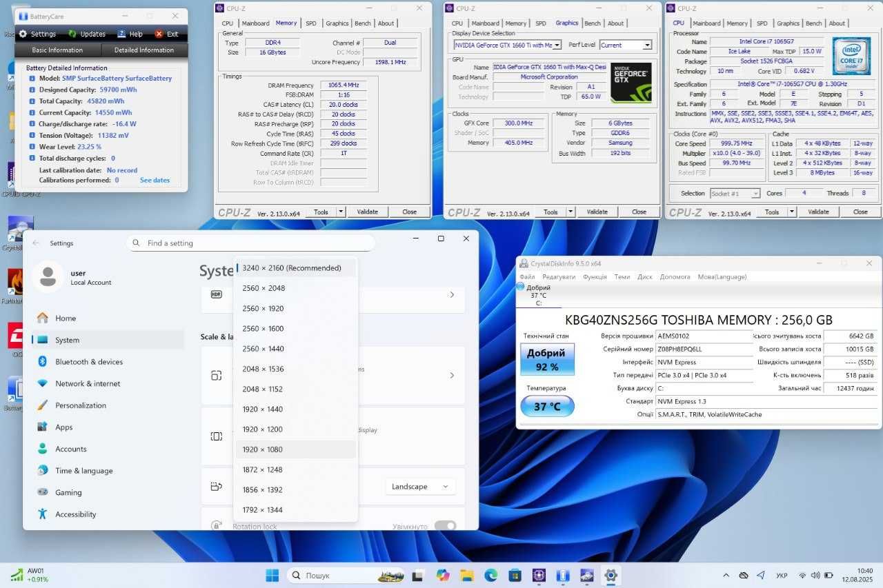Image resolution: width=883 pixels, height=588 pixels.
Task: Open the Landscape orientation dropdown
Action: [420, 487]
